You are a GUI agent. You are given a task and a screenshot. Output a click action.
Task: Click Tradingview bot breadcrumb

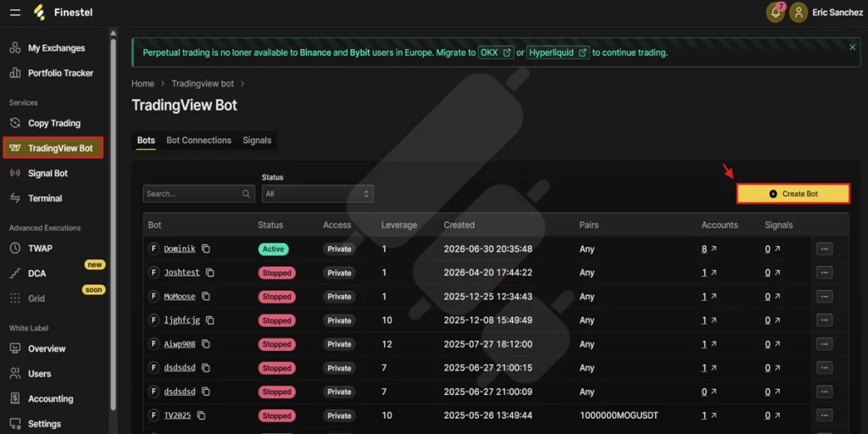pos(203,84)
